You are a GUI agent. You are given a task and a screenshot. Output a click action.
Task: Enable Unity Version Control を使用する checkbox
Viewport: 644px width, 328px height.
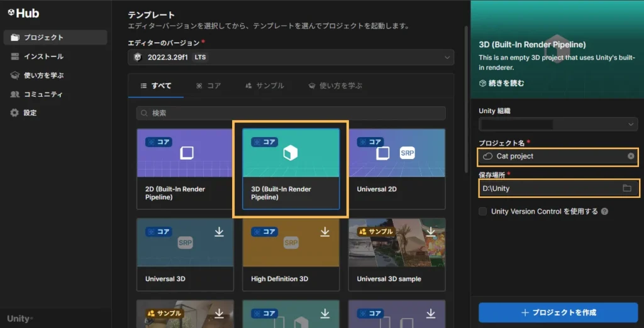483,211
